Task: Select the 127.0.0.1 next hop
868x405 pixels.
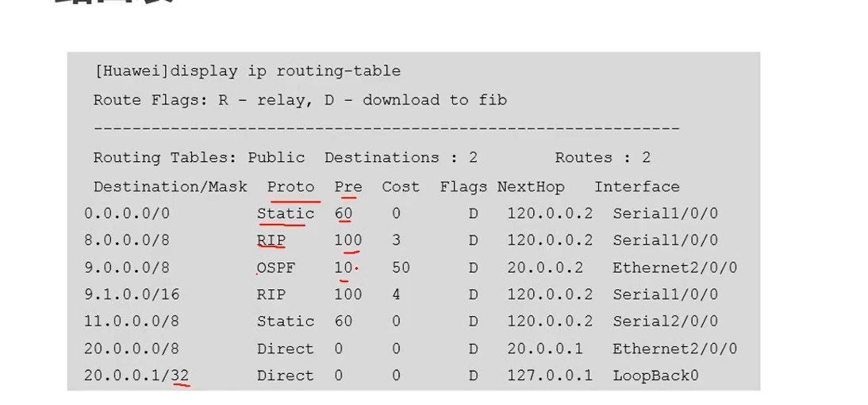Action: click(x=550, y=376)
